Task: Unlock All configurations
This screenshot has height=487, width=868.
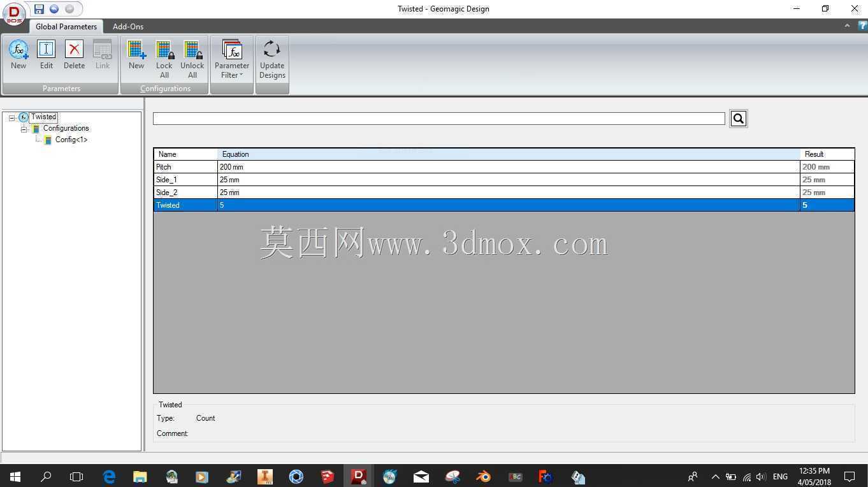Action: (x=192, y=59)
